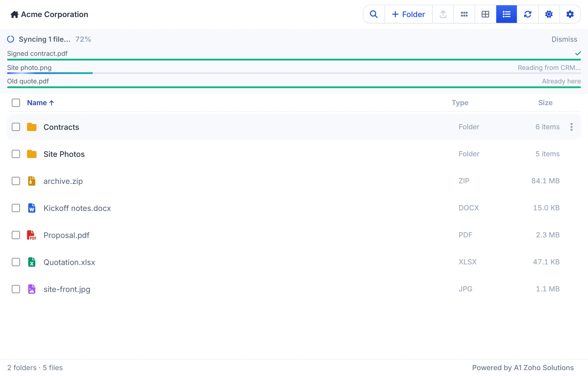Open the Site Photos folder name
588x376 pixels.
pyautogui.click(x=64, y=154)
